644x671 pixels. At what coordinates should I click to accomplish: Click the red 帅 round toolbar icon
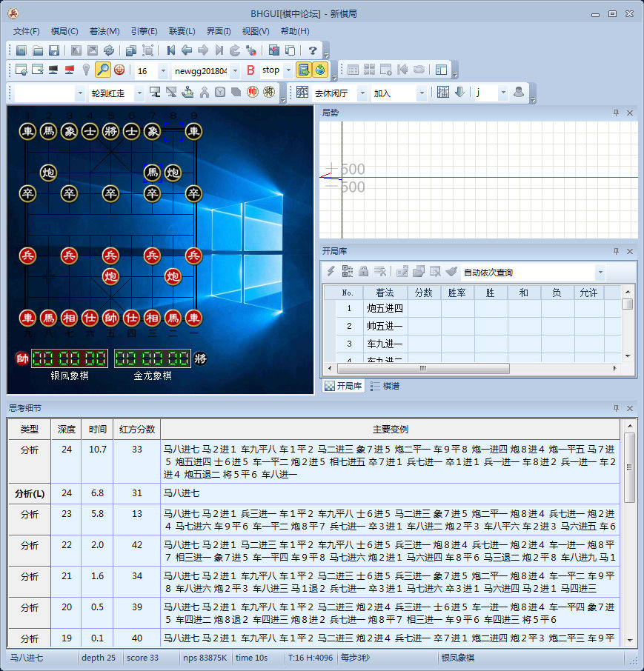point(253,92)
